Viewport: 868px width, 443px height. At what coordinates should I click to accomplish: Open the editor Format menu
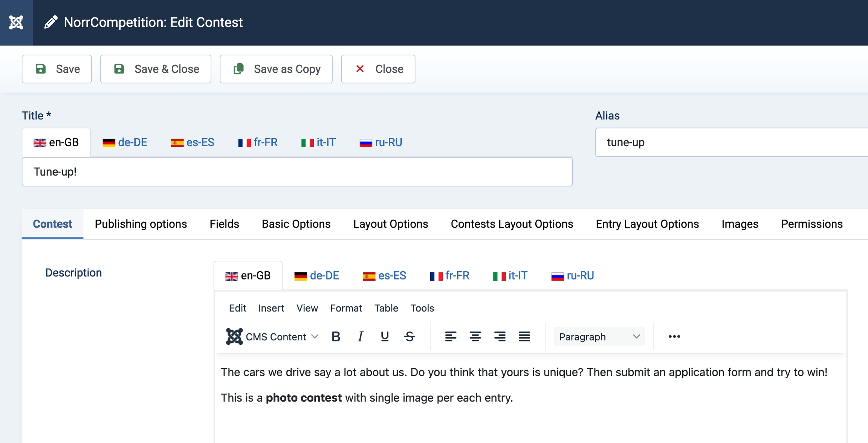(x=345, y=308)
